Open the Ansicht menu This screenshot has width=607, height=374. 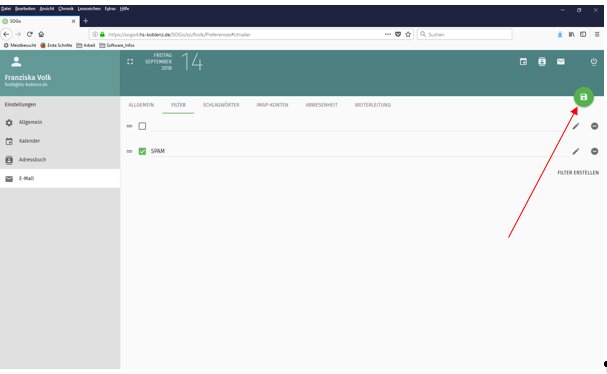pos(47,9)
